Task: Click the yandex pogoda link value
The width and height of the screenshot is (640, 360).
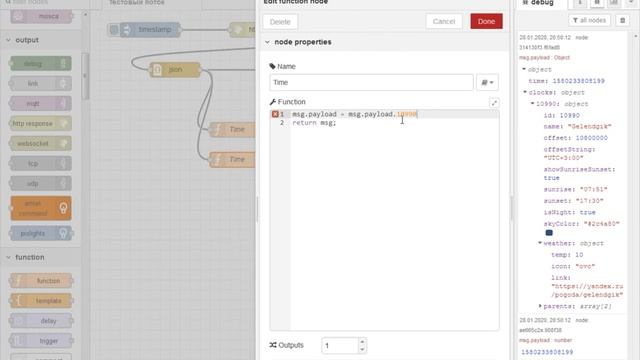Action: coord(587,290)
